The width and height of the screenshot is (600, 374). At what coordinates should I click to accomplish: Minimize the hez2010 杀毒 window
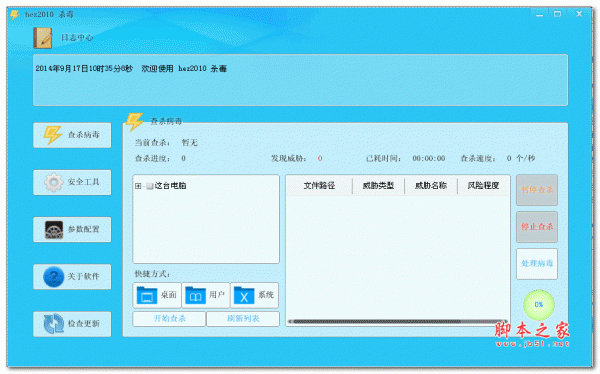click(540, 14)
